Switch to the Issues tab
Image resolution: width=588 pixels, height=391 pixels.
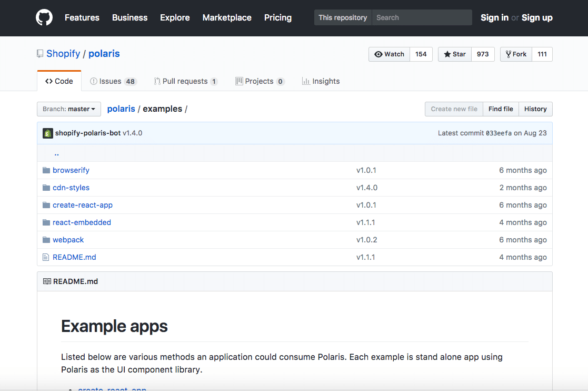113,81
